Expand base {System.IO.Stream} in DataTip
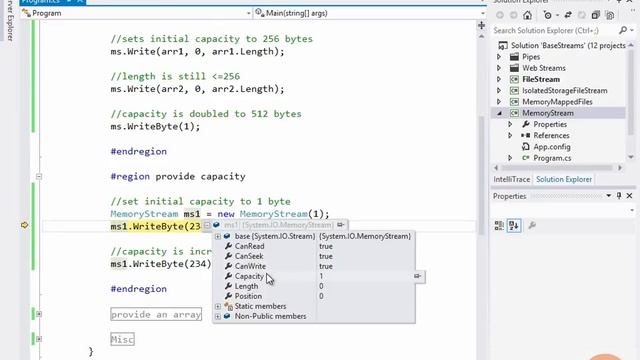Screen dimensions: 640x360 point(218,236)
